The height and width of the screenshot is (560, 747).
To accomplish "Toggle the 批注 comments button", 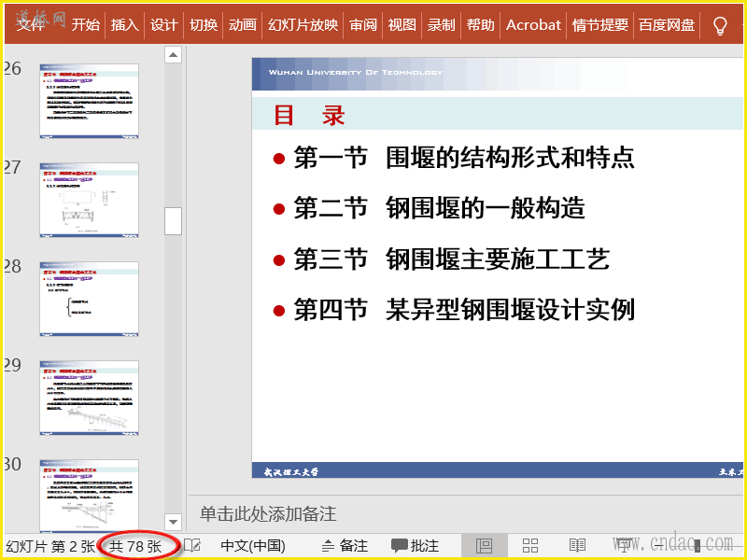I will coord(415,546).
